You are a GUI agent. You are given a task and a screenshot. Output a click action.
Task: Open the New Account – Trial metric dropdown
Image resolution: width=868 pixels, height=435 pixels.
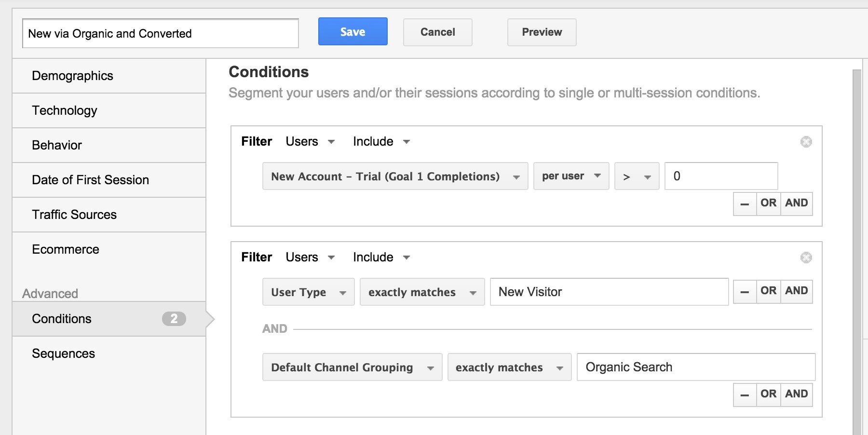395,177
